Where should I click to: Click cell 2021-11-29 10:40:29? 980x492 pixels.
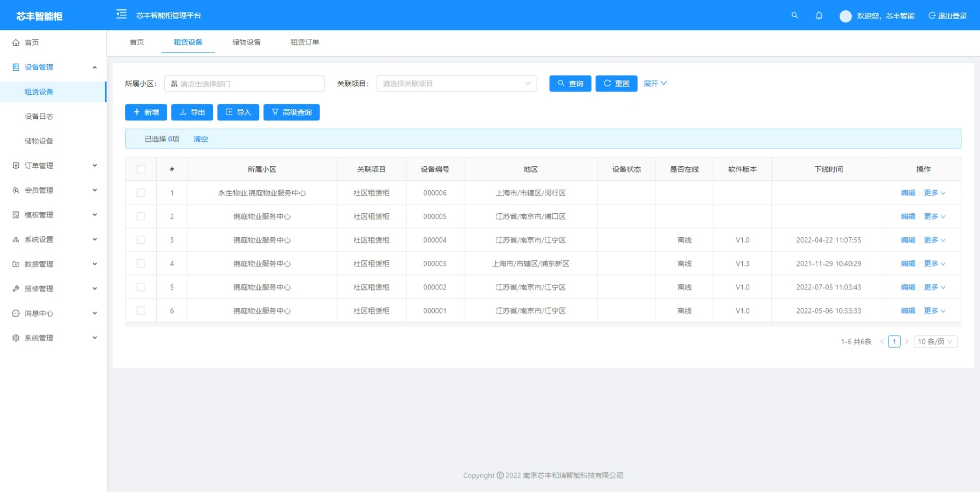click(828, 264)
